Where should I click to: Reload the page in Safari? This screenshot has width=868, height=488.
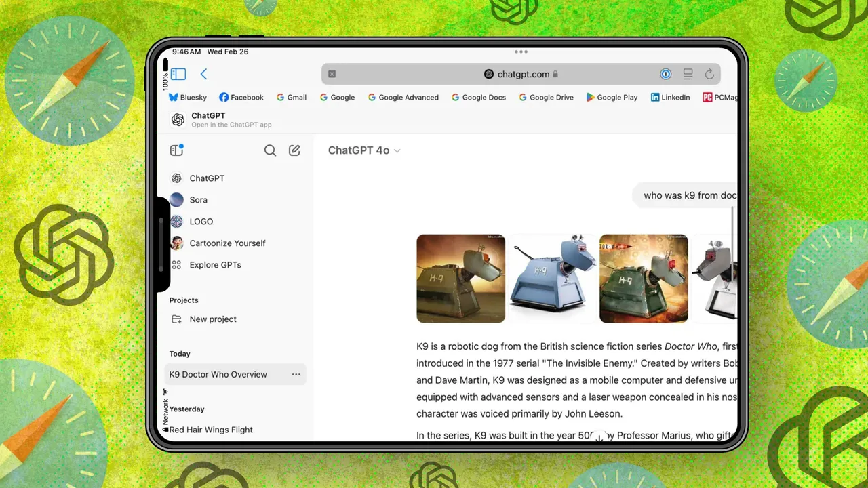(709, 74)
